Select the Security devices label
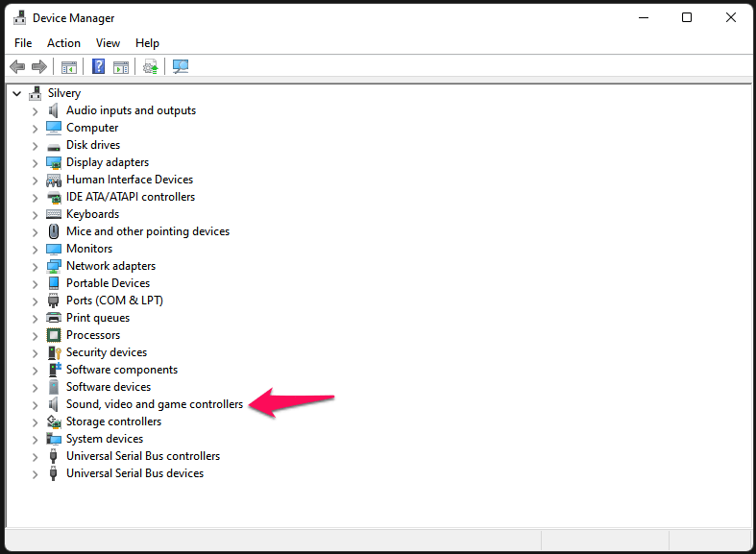 (107, 352)
